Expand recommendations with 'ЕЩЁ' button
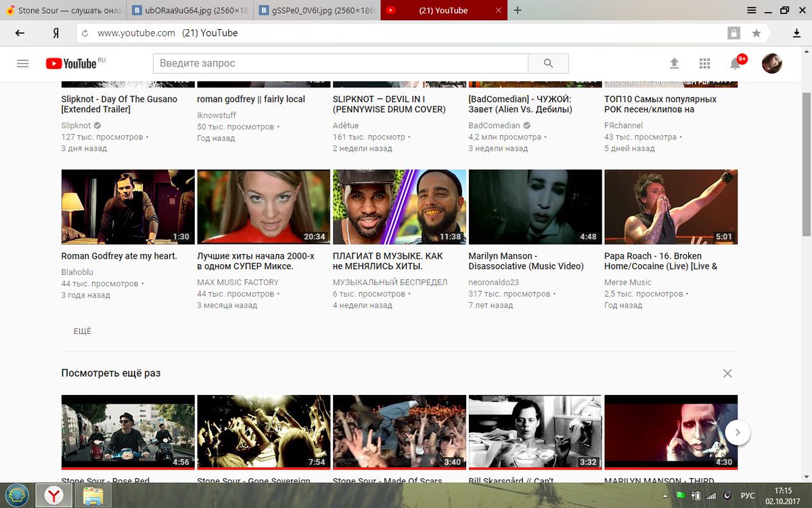Screen dimensions: 812x508 coord(83,331)
